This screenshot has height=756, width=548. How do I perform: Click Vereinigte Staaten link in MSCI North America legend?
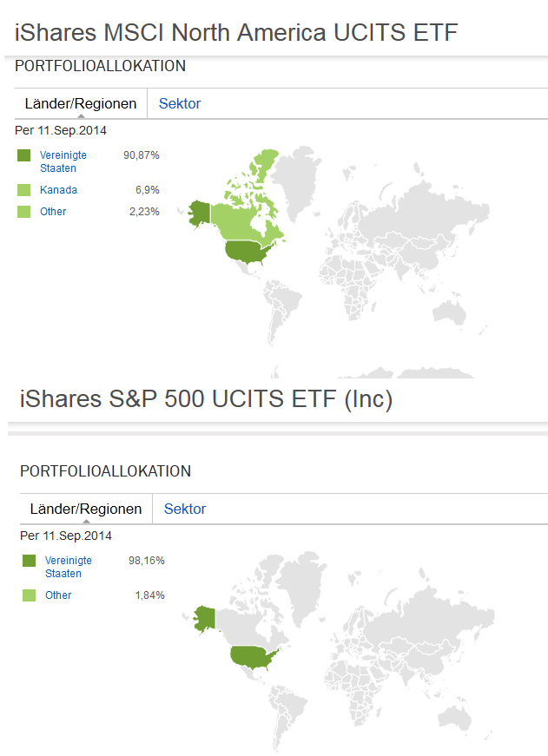tap(59, 161)
